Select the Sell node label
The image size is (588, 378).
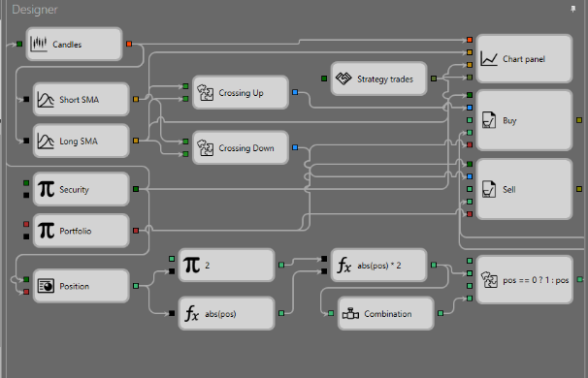[509, 189]
